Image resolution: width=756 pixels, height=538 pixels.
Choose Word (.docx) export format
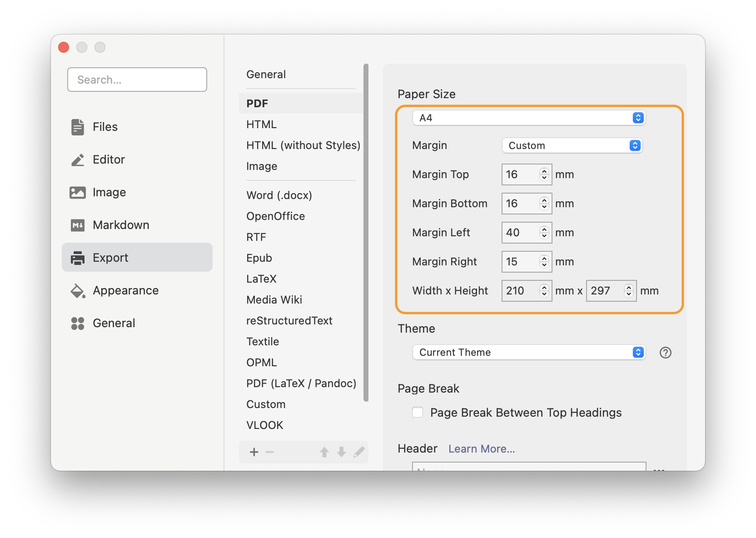pos(279,195)
